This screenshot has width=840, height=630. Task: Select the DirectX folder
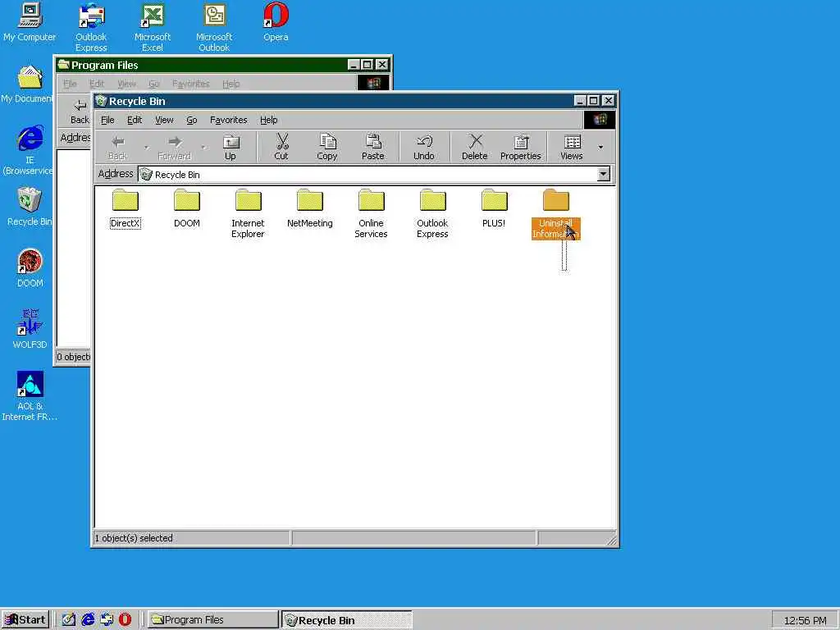(x=126, y=209)
